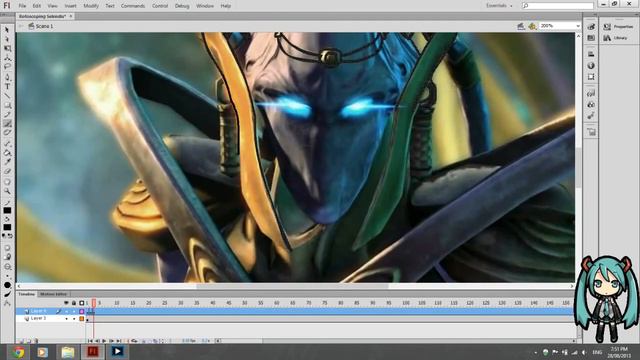Toggle orange outline square of Layer 3
The image size is (640, 360).
(82, 318)
